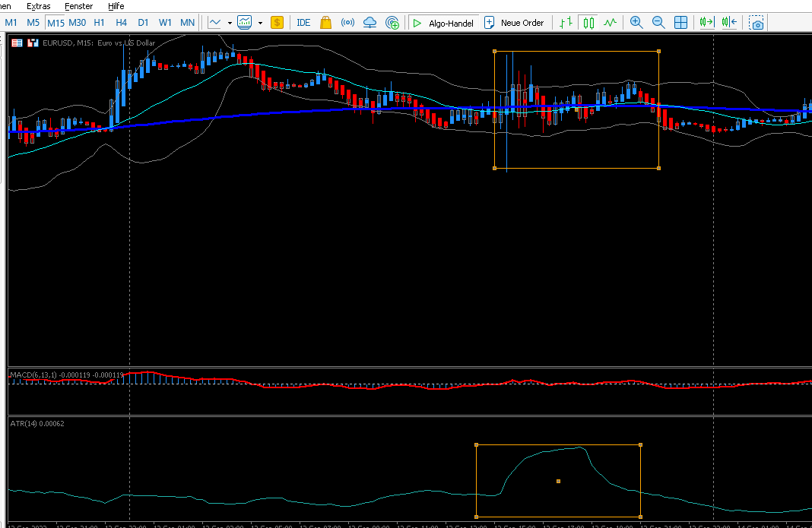Switch to candlestick chart display
Screen dimensions: 812x528
point(588,23)
